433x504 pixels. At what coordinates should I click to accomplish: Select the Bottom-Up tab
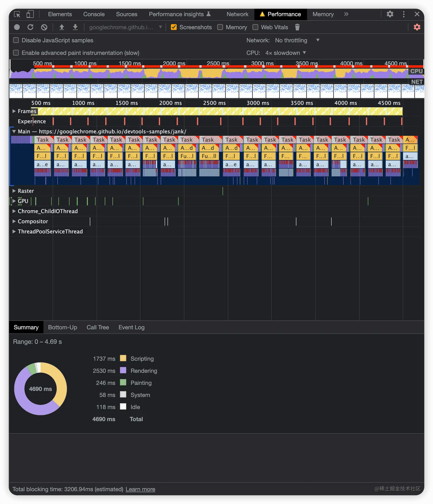pos(62,327)
